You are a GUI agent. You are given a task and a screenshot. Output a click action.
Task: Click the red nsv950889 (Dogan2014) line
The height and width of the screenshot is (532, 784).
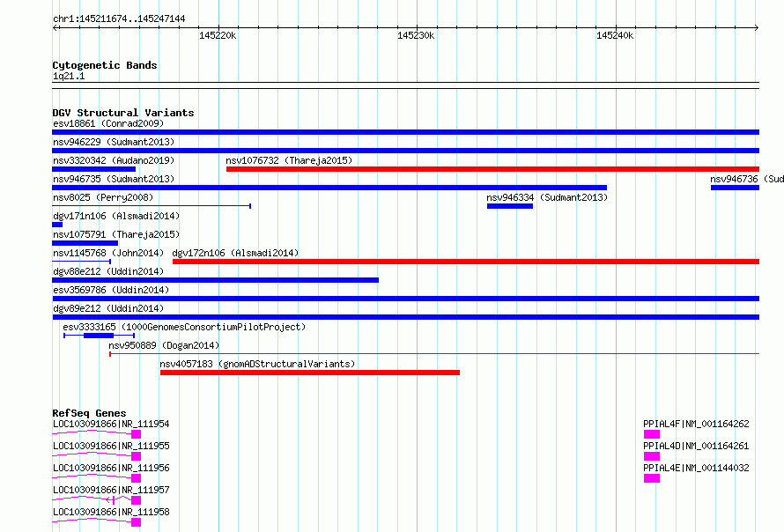434,354
